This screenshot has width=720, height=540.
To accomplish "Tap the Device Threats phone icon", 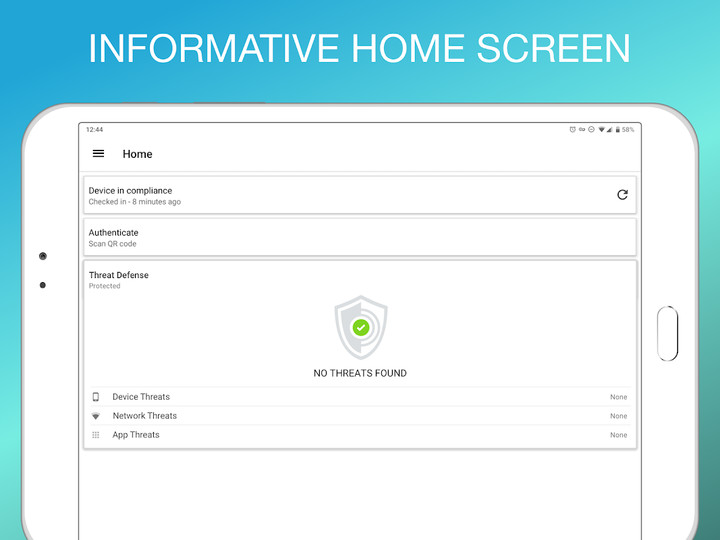I will pyautogui.click(x=96, y=397).
